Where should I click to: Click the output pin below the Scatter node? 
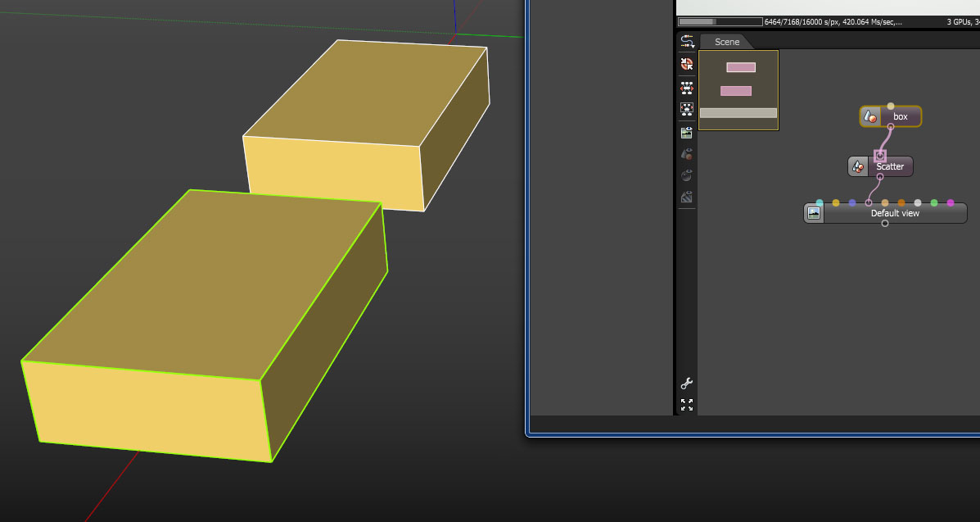(880, 177)
